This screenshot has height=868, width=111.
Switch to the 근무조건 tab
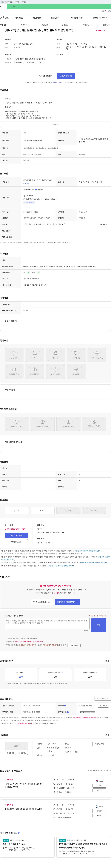coord(24,25)
